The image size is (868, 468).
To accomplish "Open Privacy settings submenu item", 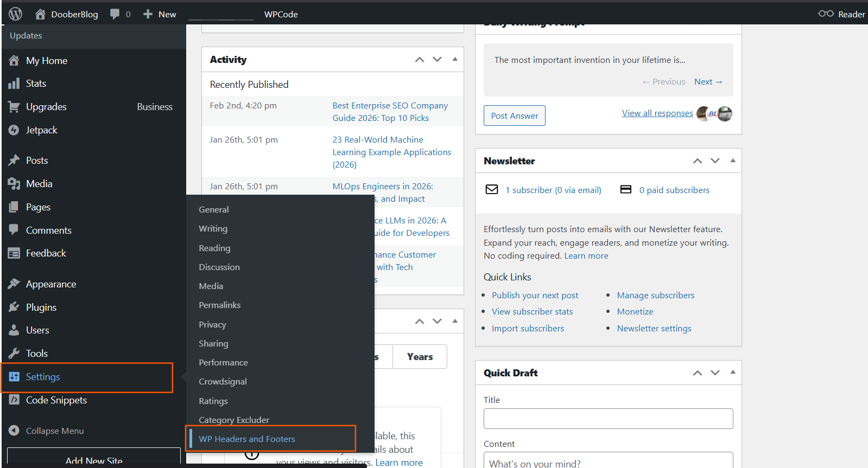I will coord(212,324).
